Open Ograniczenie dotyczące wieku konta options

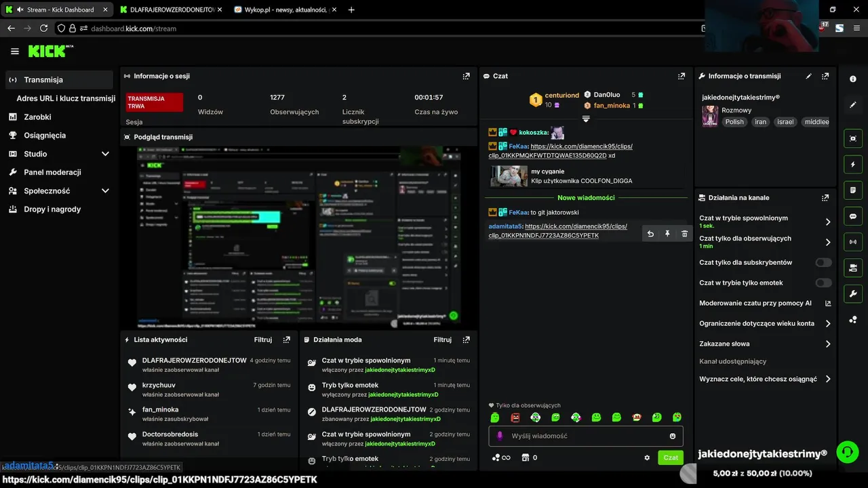click(x=765, y=323)
